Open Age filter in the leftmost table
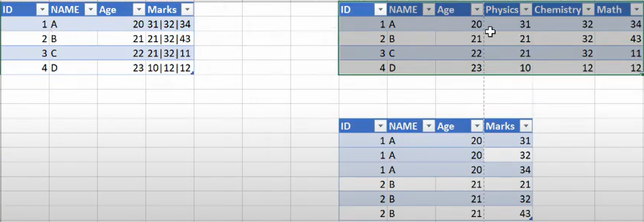Image resolution: width=644 pixels, height=222 pixels. [x=138, y=10]
